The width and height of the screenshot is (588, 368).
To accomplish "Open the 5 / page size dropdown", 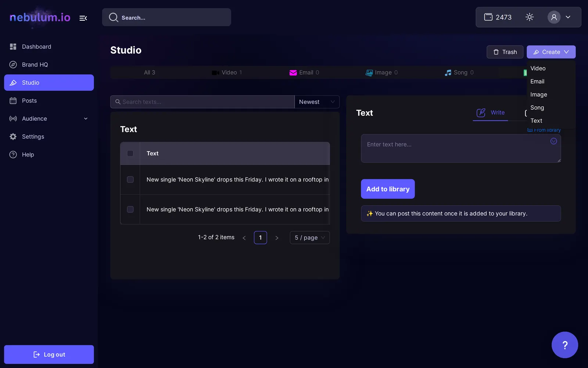I will (310, 238).
